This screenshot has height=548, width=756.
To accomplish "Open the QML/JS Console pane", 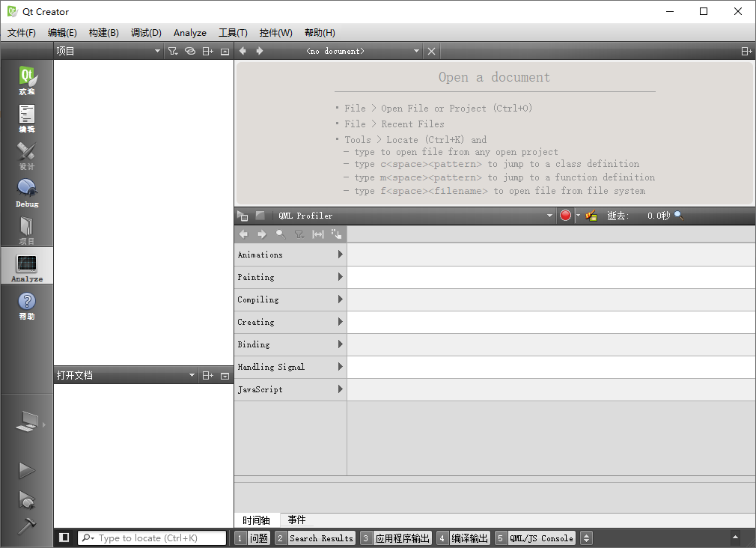I will tap(534, 538).
